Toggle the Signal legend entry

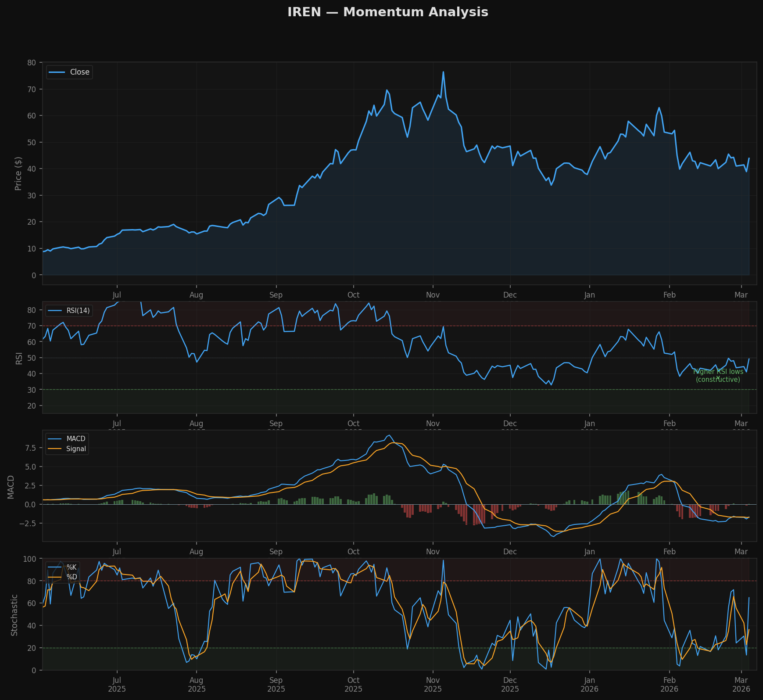(76, 449)
